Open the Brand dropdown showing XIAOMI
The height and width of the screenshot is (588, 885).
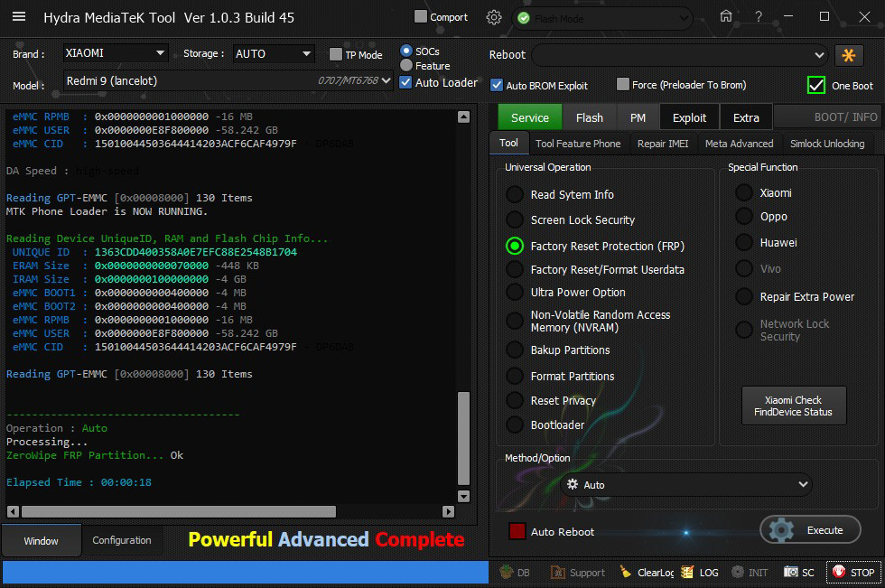pyautogui.click(x=116, y=53)
